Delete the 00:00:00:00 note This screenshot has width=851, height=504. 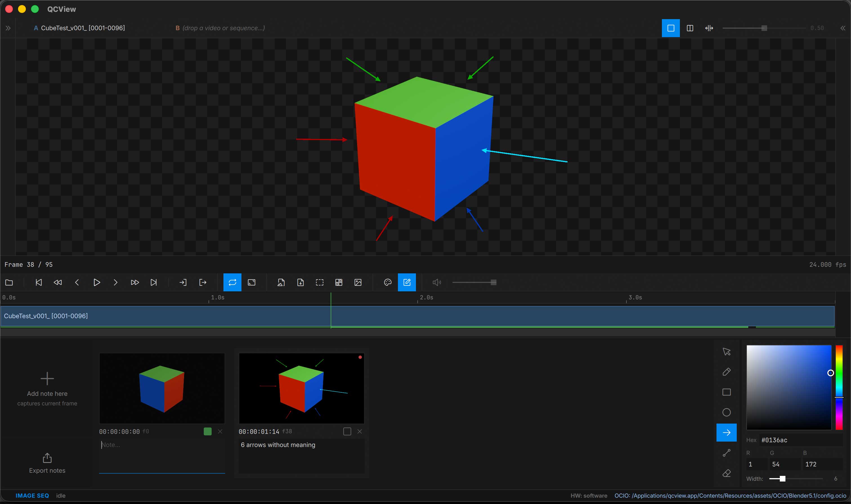(x=220, y=432)
